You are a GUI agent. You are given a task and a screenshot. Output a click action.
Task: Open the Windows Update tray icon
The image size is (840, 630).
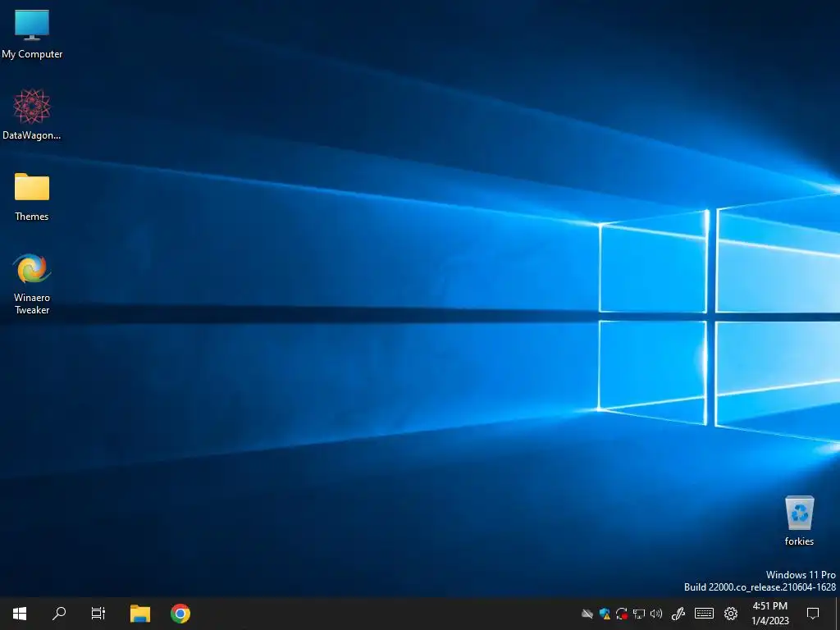[622, 614]
